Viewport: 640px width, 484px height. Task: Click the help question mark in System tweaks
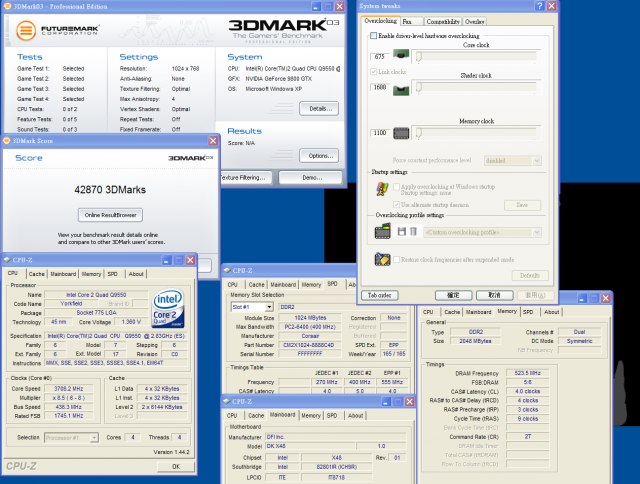coord(540,6)
